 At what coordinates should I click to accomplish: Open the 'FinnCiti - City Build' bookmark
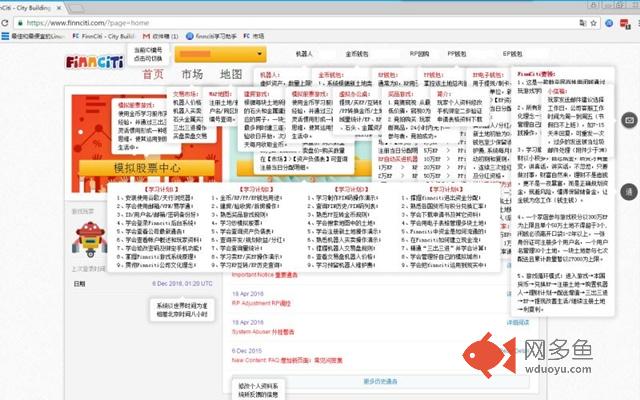104,36
